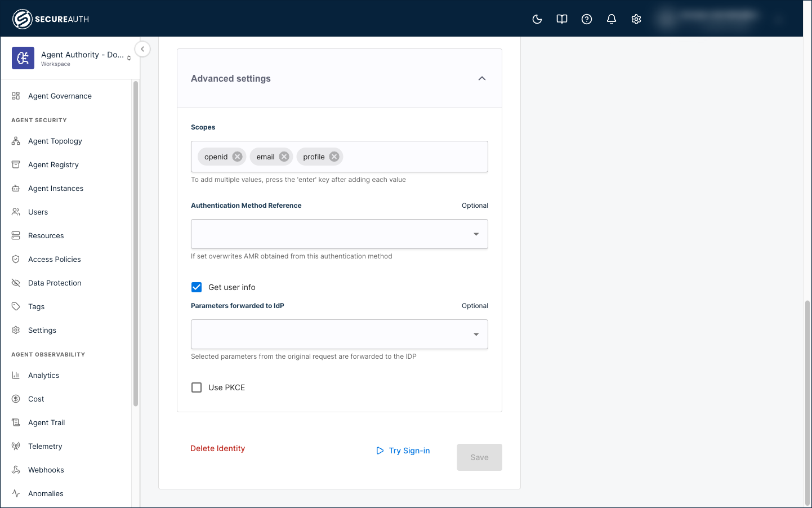Open the help question mark icon
The height and width of the screenshot is (508, 812).
pyautogui.click(x=587, y=19)
